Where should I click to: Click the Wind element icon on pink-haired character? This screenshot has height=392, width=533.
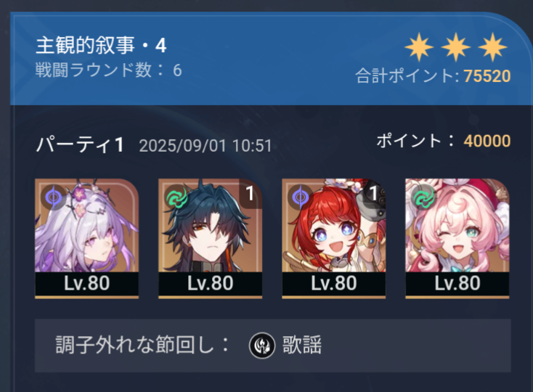pyautogui.click(x=423, y=197)
